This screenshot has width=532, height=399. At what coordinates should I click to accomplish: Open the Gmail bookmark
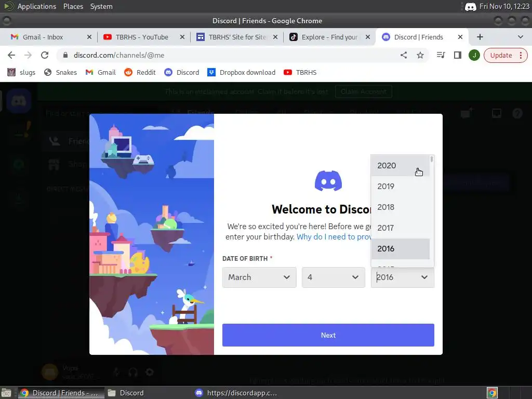coord(100,72)
